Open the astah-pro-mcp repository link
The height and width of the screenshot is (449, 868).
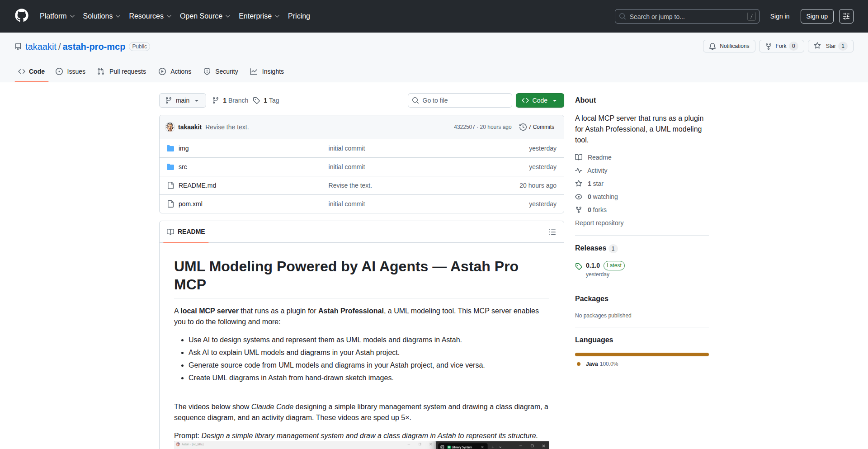(94, 47)
